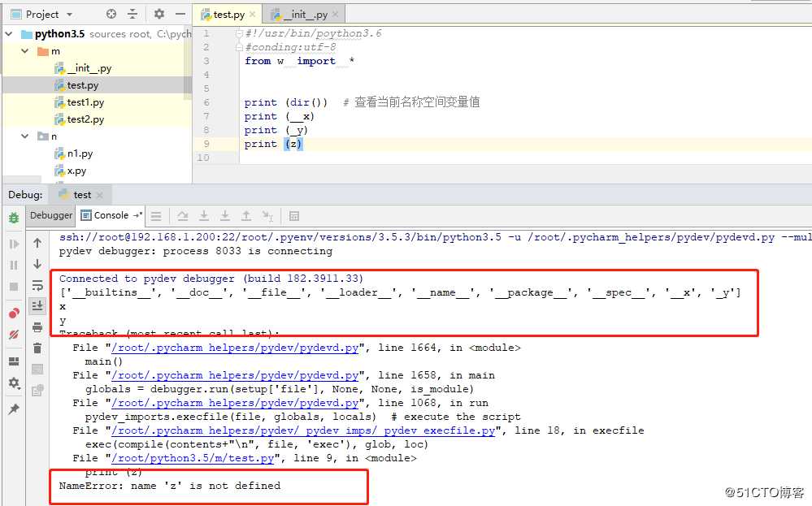Click the Stop debug icon
This screenshot has height=506, width=812.
[x=14, y=286]
